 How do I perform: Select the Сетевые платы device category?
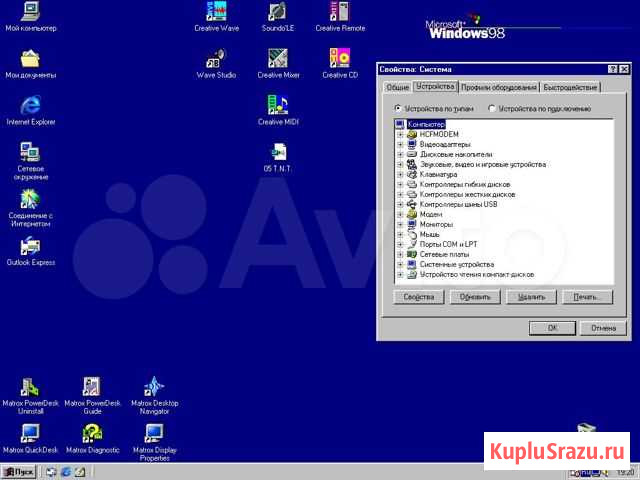[444, 254]
